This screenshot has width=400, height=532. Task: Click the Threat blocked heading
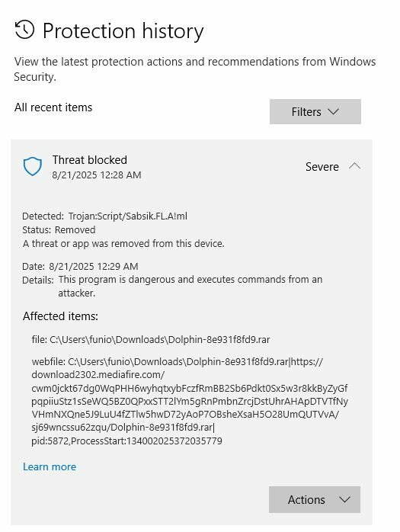coord(90,160)
